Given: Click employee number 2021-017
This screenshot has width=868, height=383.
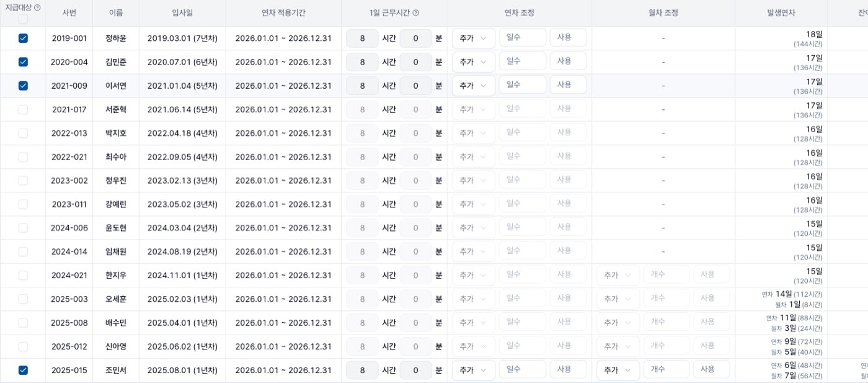Looking at the screenshot, I should click(69, 109).
